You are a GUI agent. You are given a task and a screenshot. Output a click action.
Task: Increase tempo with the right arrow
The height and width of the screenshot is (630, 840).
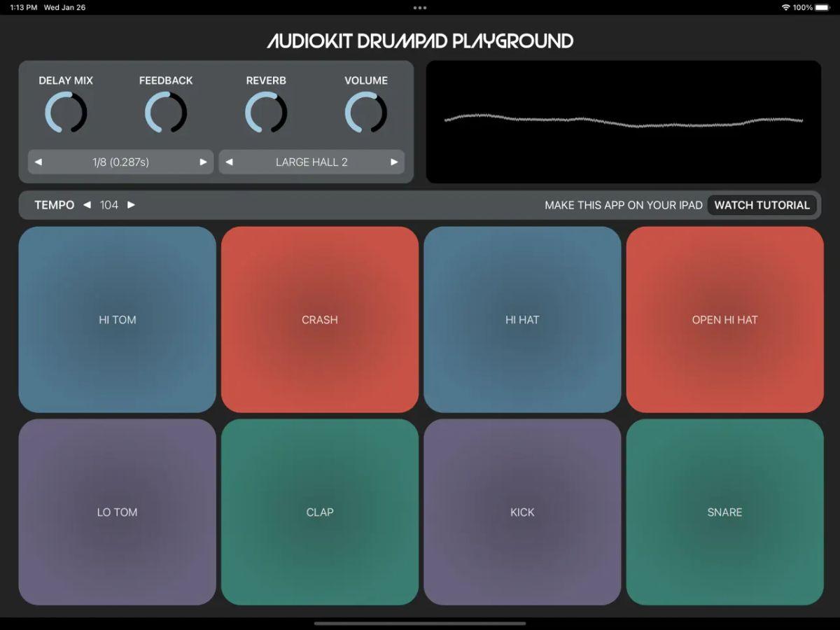coord(131,205)
